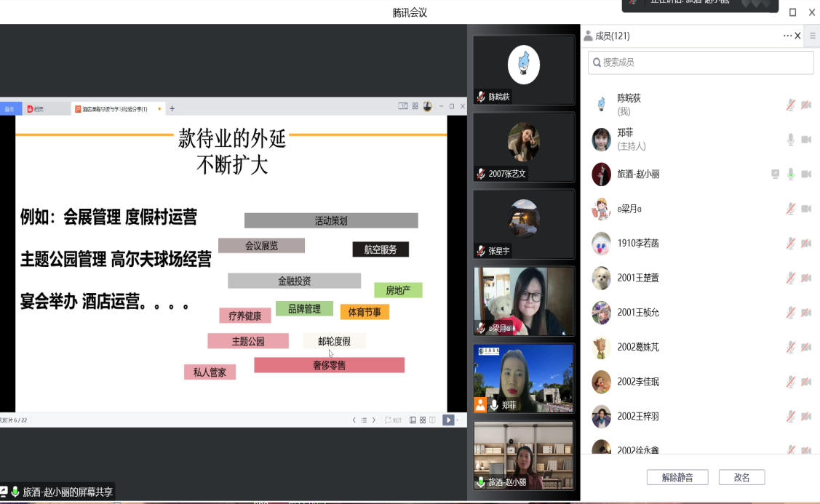Go to next slide with right chevron
The width and height of the screenshot is (820, 504).
[x=374, y=420]
